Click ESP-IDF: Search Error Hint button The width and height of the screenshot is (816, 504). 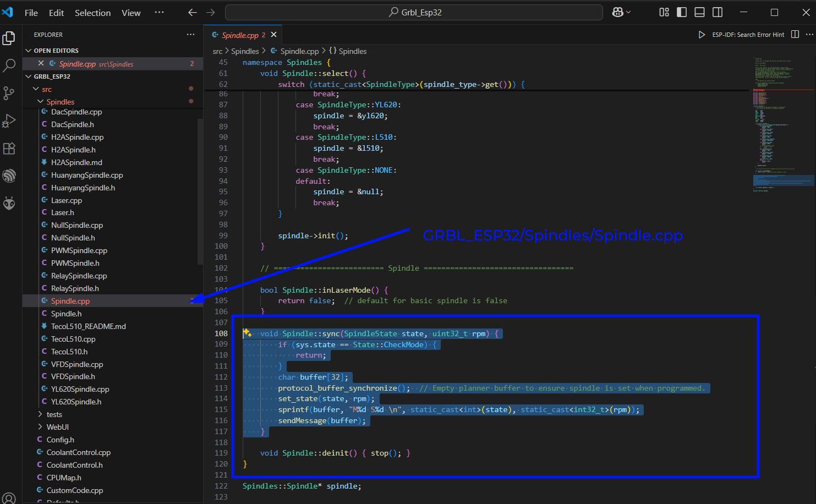click(748, 35)
